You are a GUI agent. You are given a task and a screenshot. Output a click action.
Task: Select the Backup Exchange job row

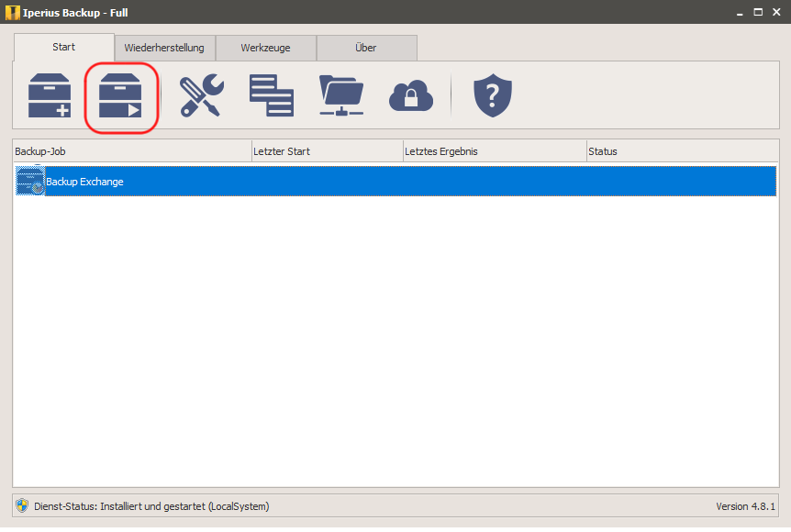[x=396, y=181]
